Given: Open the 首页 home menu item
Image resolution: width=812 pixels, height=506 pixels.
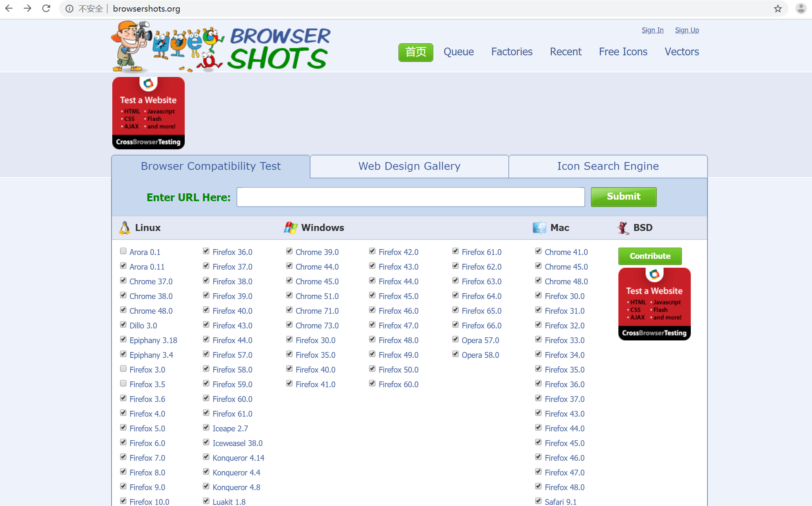Looking at the screenshot, I should click(416, 52).
